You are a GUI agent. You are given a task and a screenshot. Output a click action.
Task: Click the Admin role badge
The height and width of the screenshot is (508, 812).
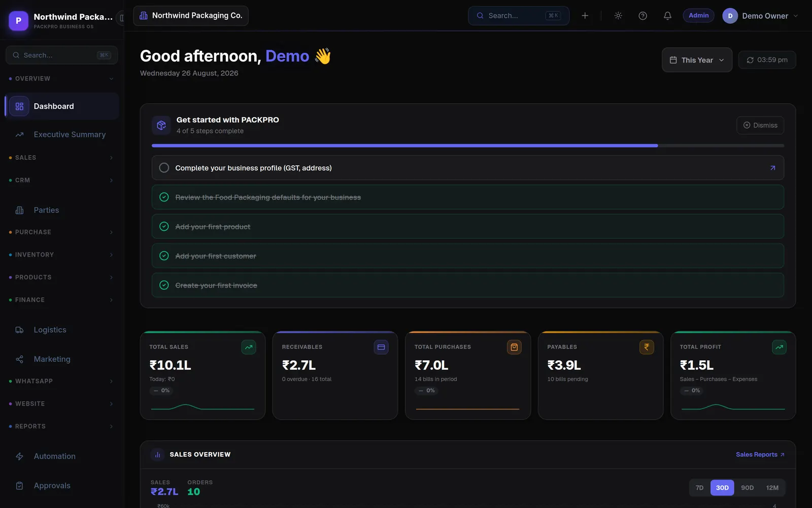(698, 16)
